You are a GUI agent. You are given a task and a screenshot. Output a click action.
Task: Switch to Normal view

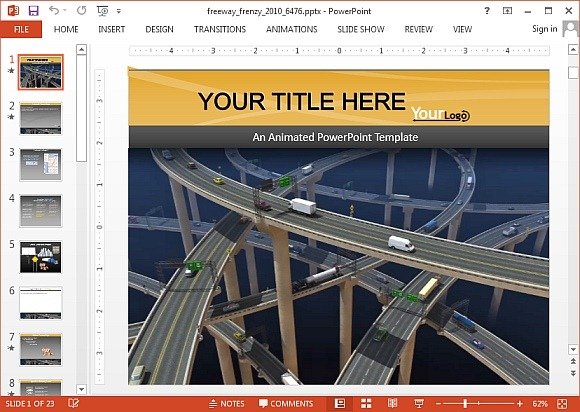340,403
